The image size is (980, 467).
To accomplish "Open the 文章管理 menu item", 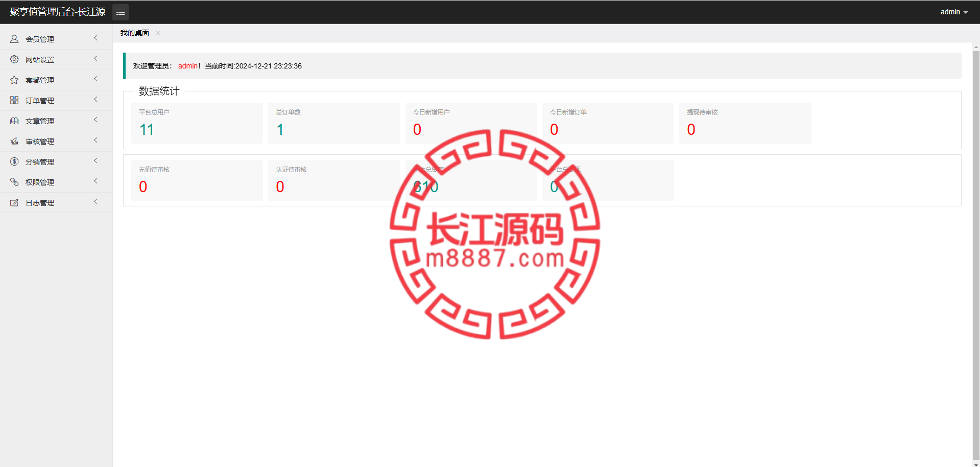I will (x=56, y=121).
